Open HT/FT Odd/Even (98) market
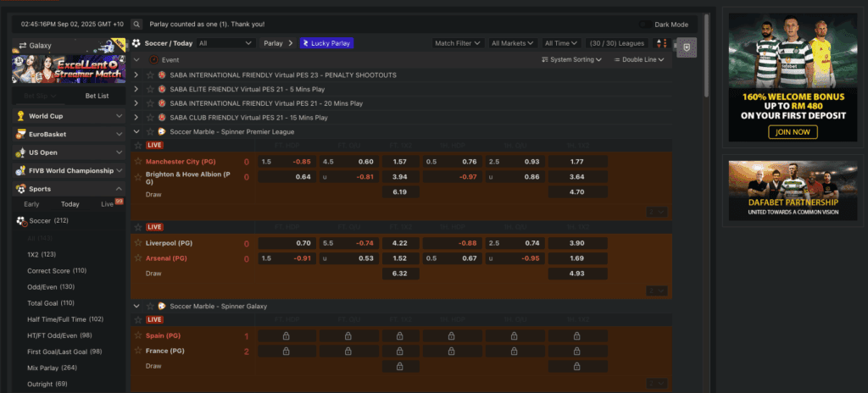 point(60,335)
